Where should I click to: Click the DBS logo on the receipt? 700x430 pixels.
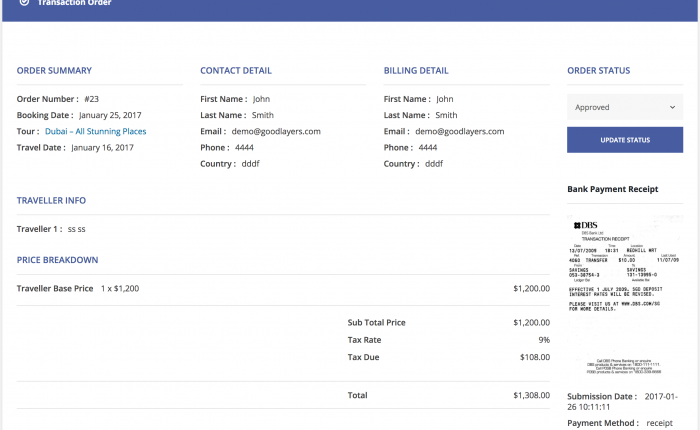click(x=586, y=225)
